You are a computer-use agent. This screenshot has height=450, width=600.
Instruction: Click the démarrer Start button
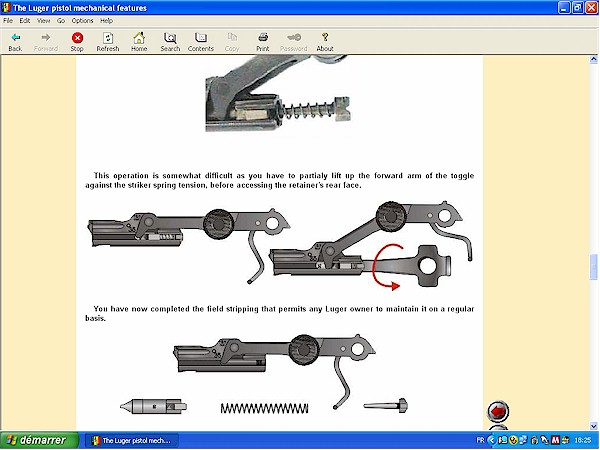39,440
